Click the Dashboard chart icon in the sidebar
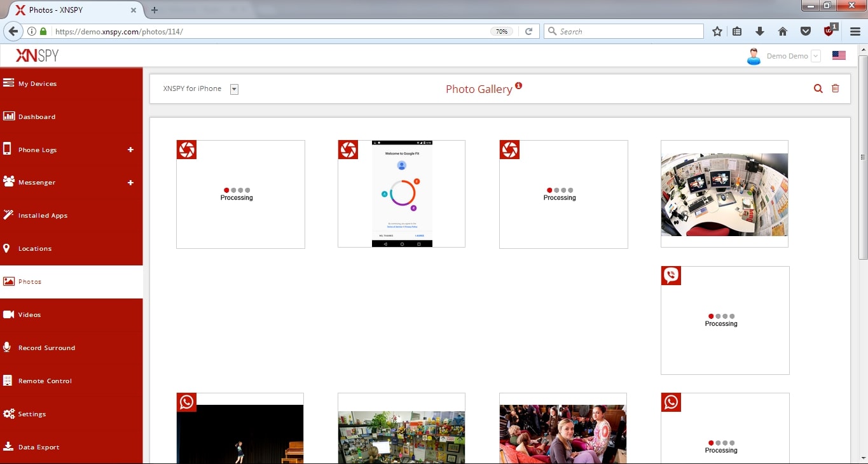This screenshot has height=464, width=868. click(x=8, y=116)
